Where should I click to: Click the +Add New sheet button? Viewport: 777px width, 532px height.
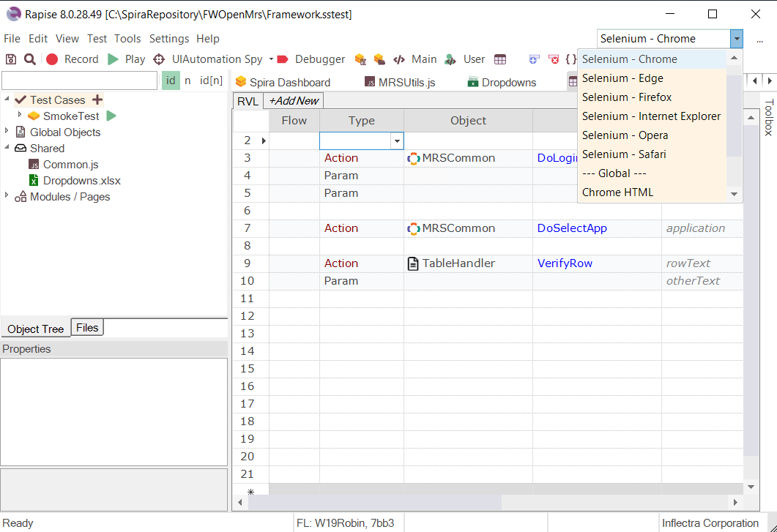293,101
